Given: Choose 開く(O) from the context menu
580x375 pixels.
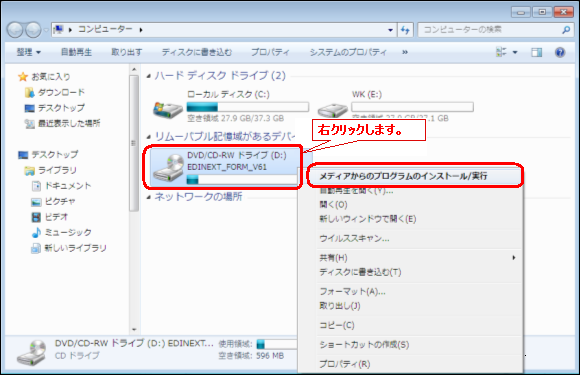Looking at the screenshot, I should [x=333, y=205].
